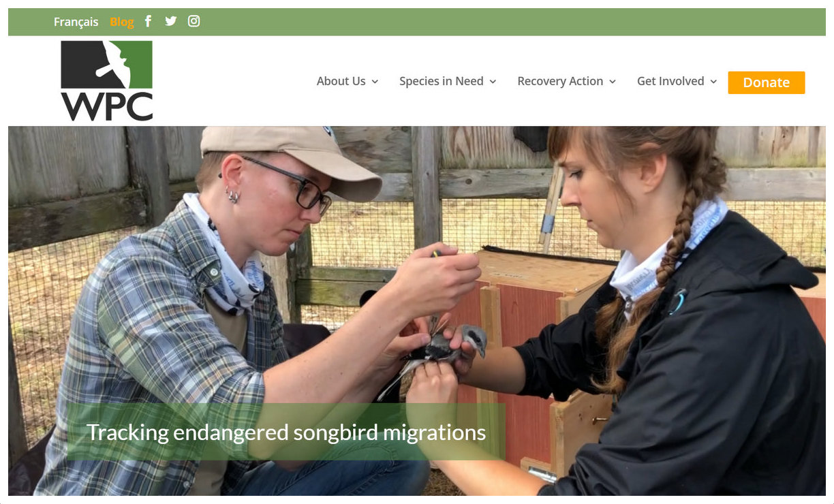
Task: Expand the Species in Need chevron
Action: pyautogui.click(x=493, y=82)
